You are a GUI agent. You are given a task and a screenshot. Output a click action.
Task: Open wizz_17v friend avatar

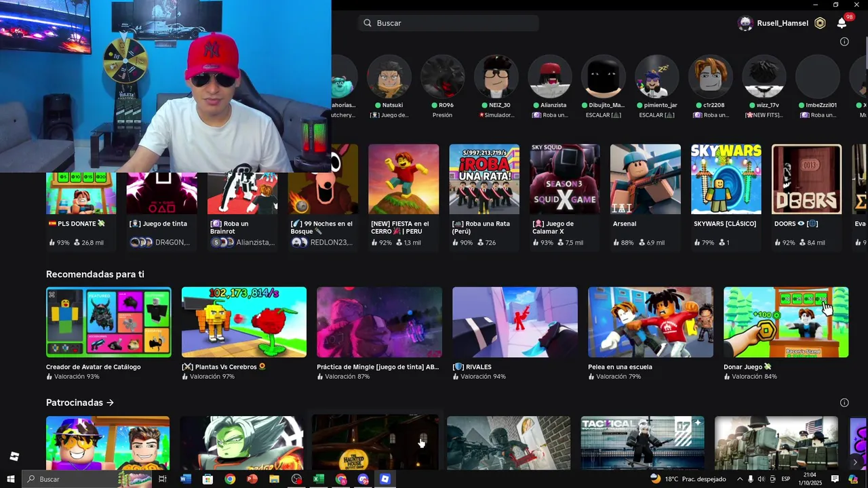point(764,77)
